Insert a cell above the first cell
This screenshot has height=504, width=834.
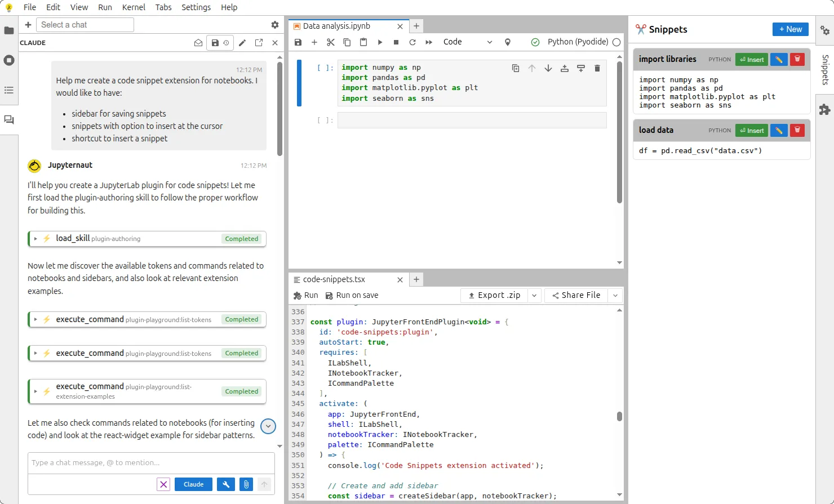click(x=565, y=68)
